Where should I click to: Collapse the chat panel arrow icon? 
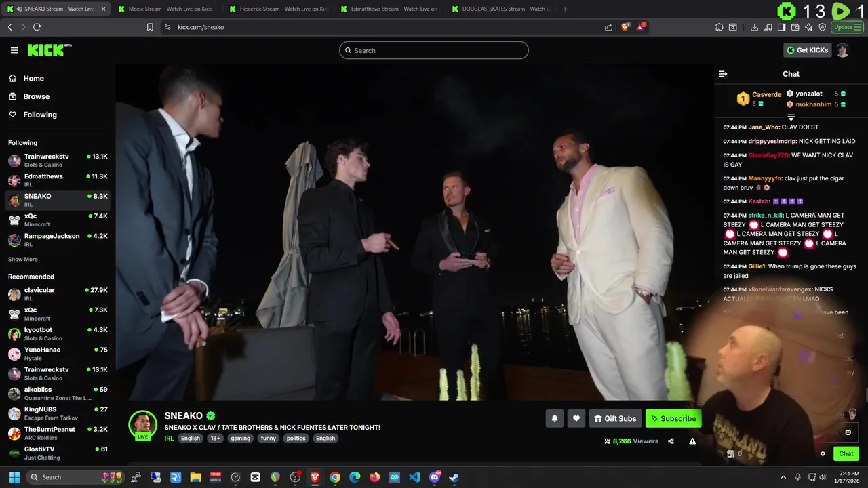click(x=723, y=74)
